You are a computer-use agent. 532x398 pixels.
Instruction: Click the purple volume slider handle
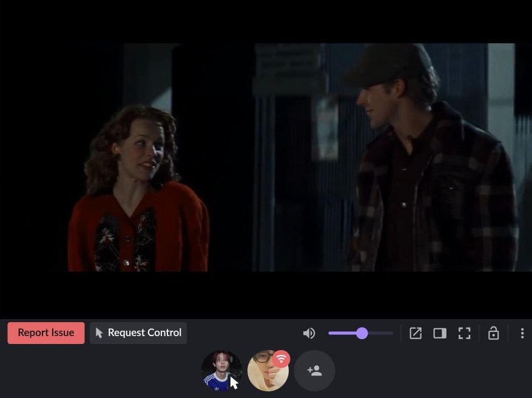click(x=362, y=332)
